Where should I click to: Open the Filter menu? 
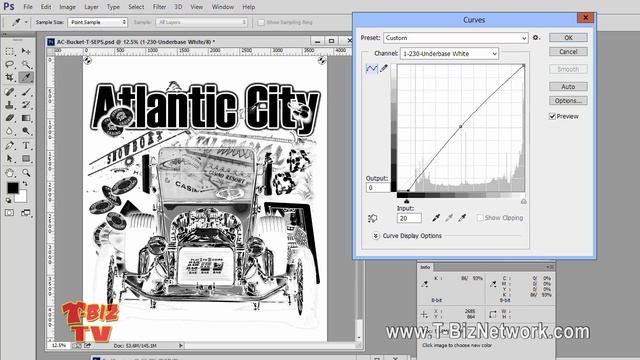point(159,7)
